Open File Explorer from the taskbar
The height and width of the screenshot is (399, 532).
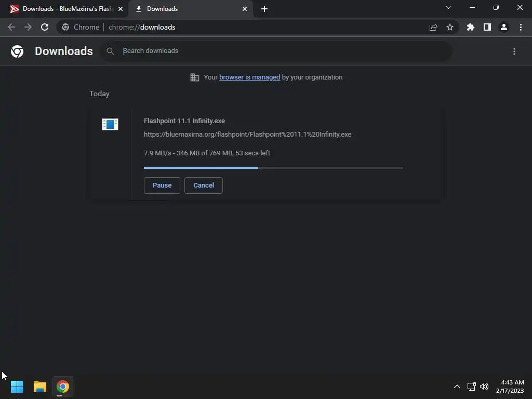click(x=39, y=387)
